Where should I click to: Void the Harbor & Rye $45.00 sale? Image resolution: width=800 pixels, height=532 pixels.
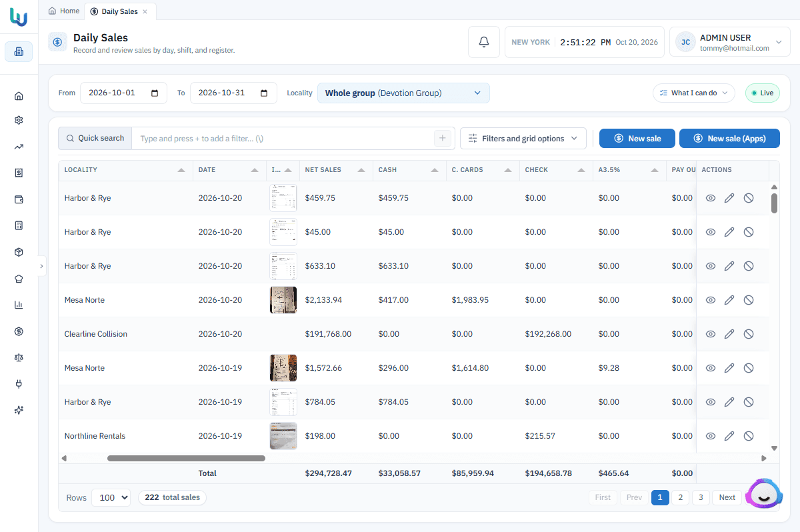pyautogui.click(x=749, y=232)
